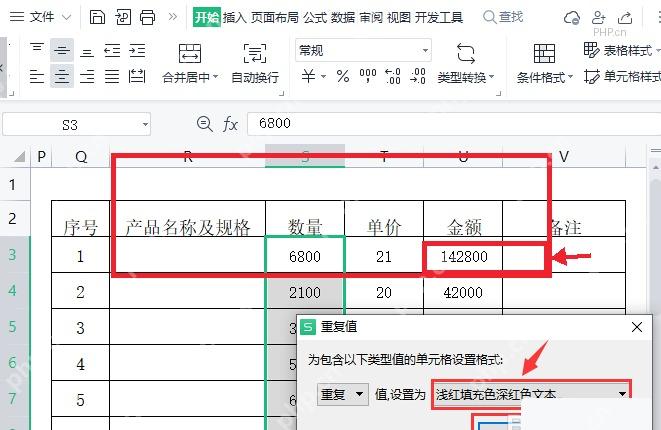Screen dimensions: 661x430
Task: Click the collaboration user icon
Action: 598,17
